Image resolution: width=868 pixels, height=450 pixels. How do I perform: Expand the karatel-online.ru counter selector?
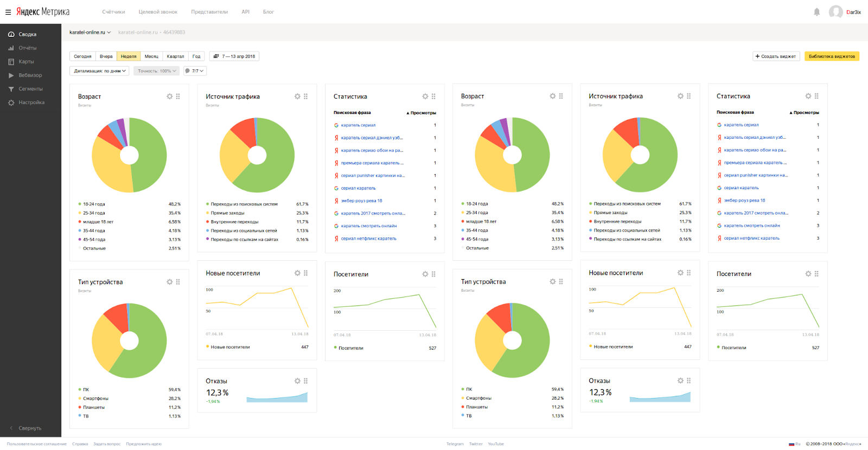click(90, 33)
